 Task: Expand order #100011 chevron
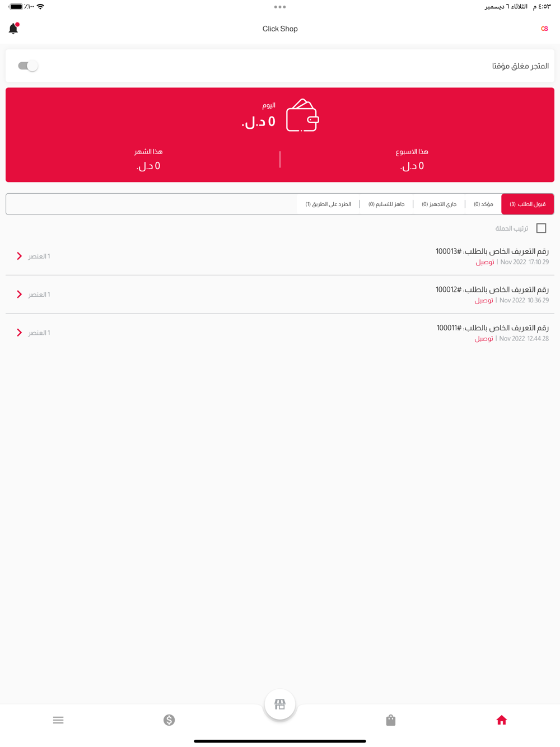20,333
